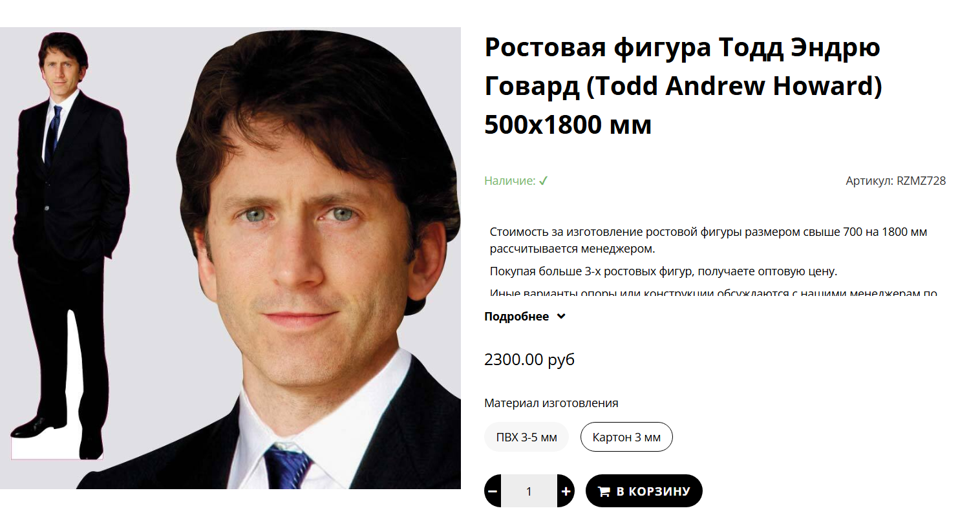Image resolution: width=980 pixels, height=526 pixels.
Task: Click the product title heading
Action: click(x=683, y=86)
